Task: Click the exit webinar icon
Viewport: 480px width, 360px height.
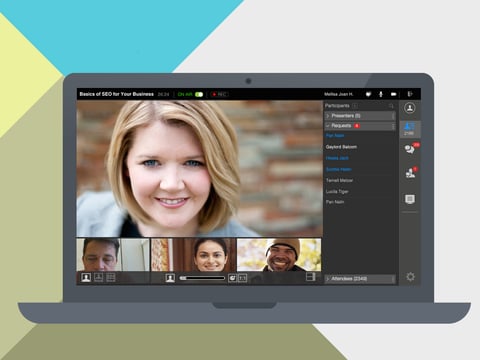Action: click(410, 94)
